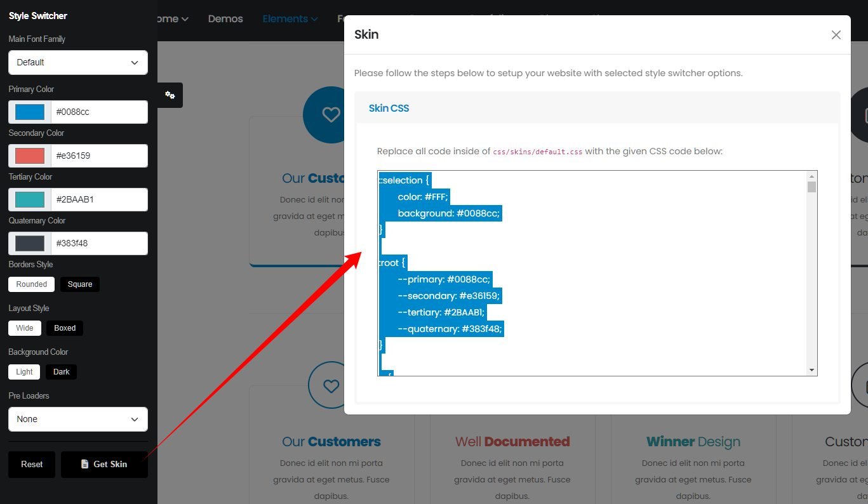Screen dimensions: 868x504
Task: Switch layout style to Boxed
Action: pos(65,328)
